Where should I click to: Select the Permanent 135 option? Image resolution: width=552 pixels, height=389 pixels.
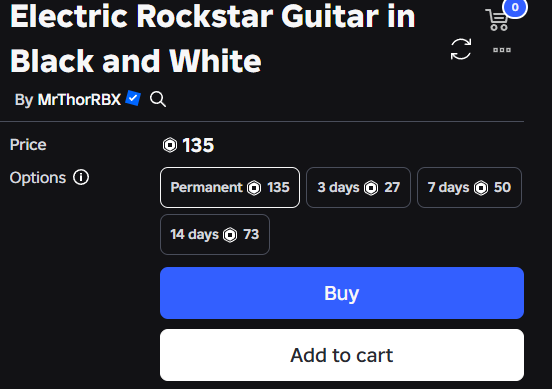pos(230,187)
